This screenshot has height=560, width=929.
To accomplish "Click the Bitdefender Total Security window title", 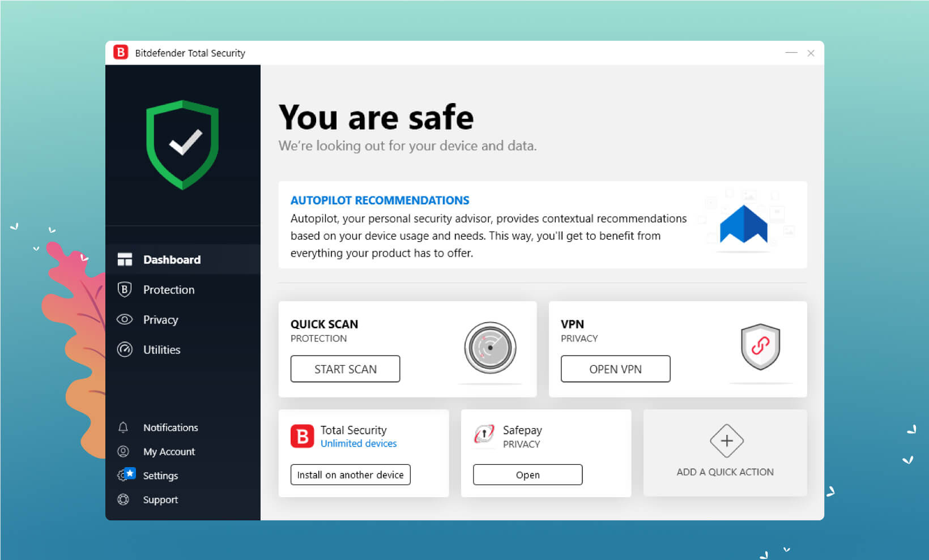I will coord(190,53).
